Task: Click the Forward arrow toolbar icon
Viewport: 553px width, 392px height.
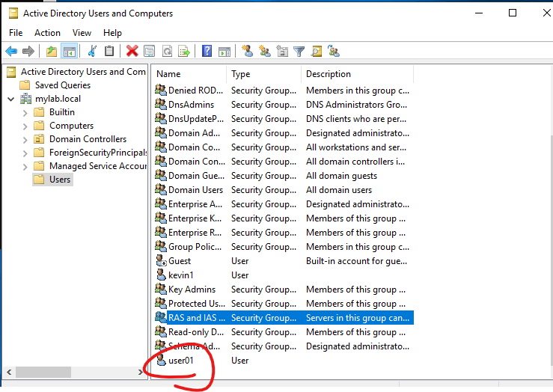Action: [28, 52]
